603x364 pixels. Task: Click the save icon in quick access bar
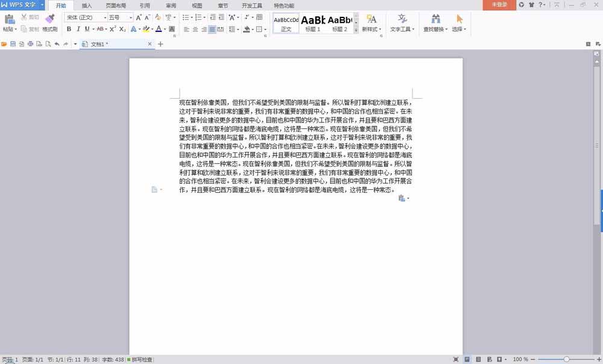click(x=13, y=44)
